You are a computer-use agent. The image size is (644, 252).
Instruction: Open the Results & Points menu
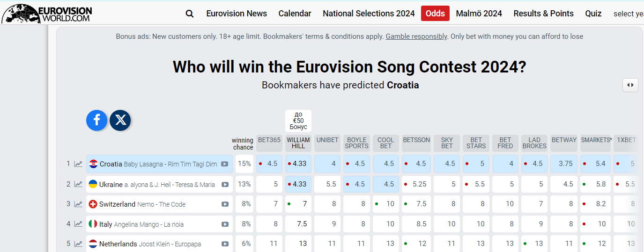click(543, 14)
